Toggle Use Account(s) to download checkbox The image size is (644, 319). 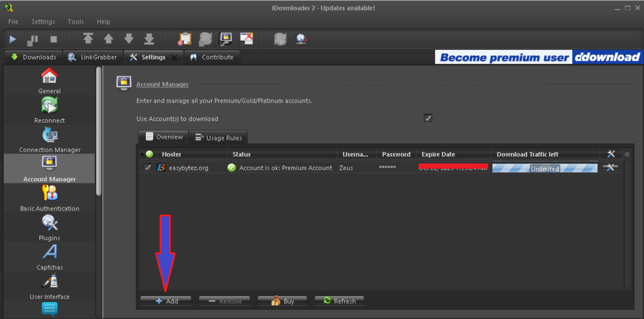[428, 118]
